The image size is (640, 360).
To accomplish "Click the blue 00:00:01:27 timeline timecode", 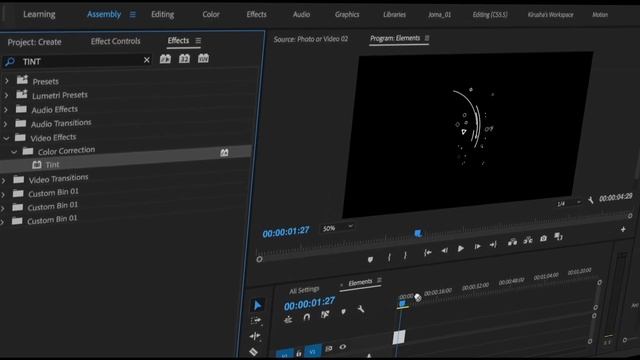I will point(309,304).
